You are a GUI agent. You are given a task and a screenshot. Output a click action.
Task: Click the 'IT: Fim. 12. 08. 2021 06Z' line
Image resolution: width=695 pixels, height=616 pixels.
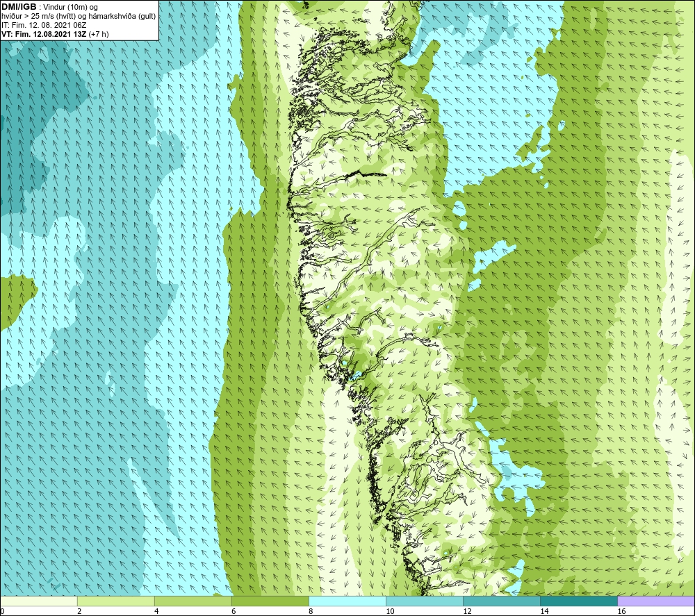(44, 25)
